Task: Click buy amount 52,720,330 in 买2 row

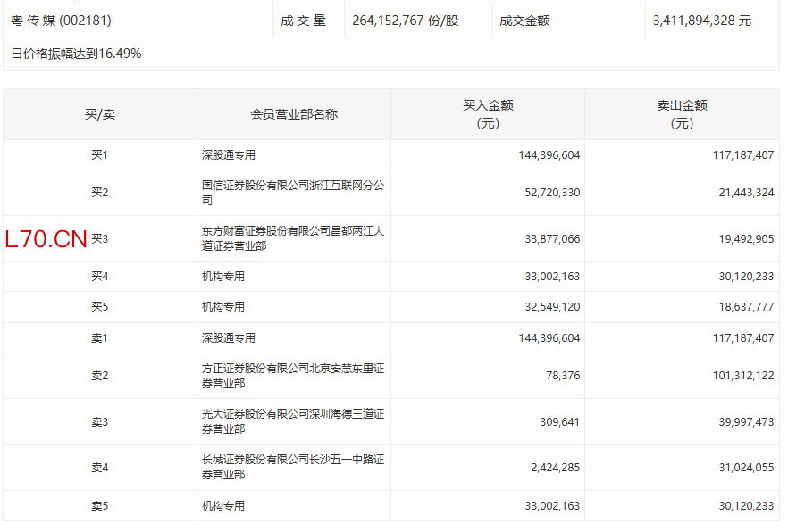Action: coord(549,193)
